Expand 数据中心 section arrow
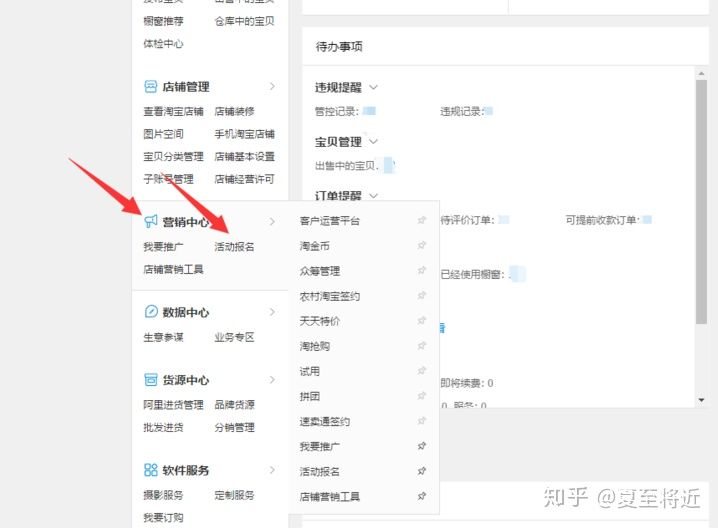This screenshot has width=718, height=528. [272, 312]
